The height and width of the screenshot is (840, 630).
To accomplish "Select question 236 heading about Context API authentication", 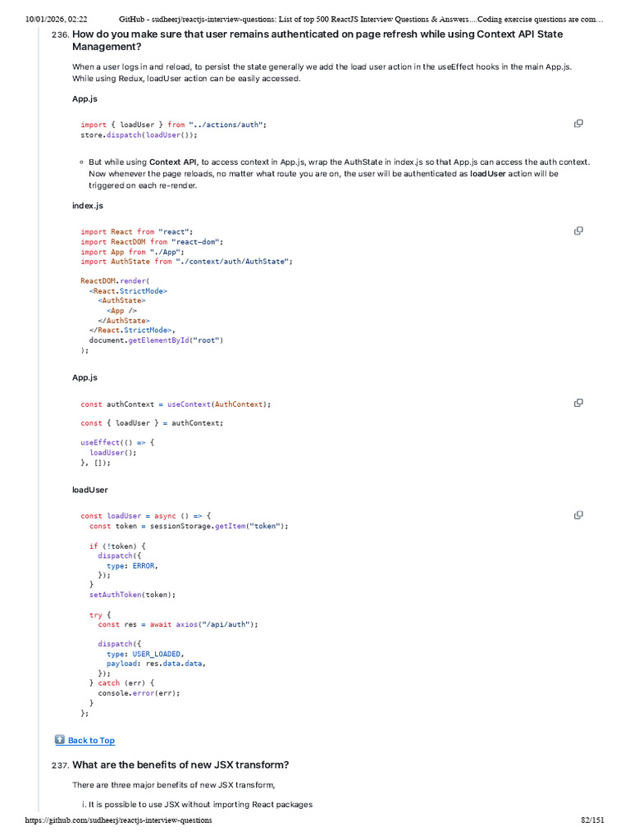I will [317, 40].
